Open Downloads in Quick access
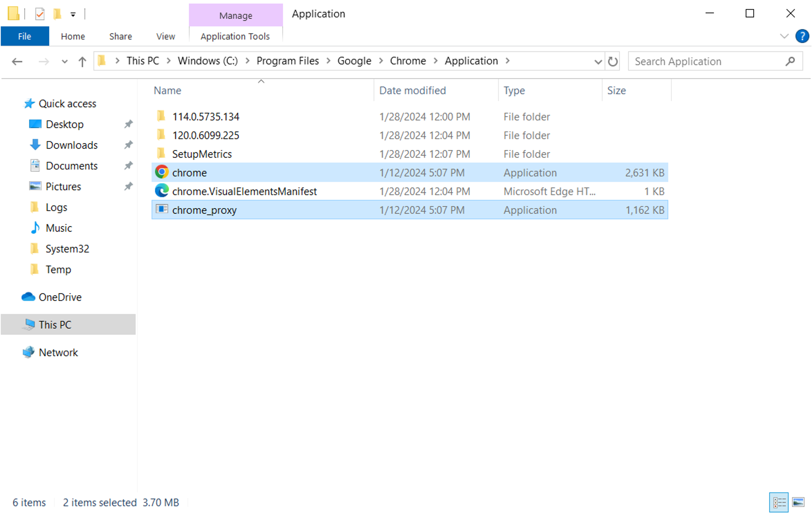 pyautogui.click(x=71, y=145)
